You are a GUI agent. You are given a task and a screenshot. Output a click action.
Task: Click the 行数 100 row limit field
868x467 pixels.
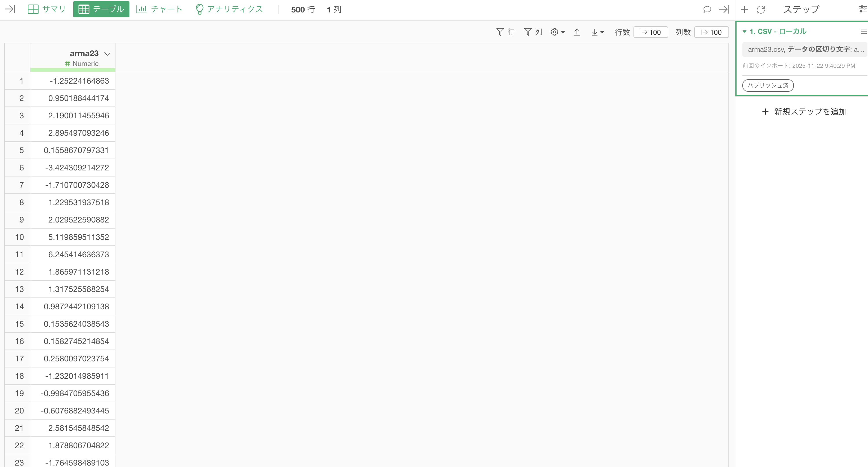point(651,32)
